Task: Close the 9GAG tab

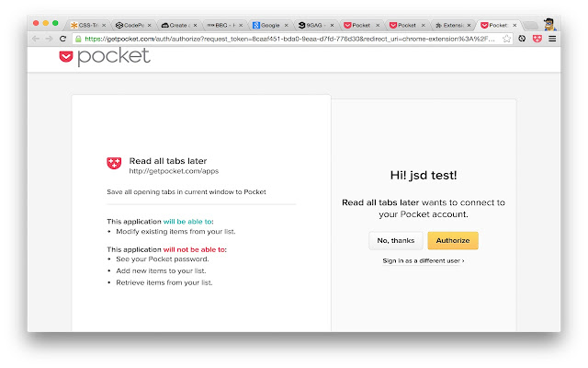Action: tap(332, 25)
